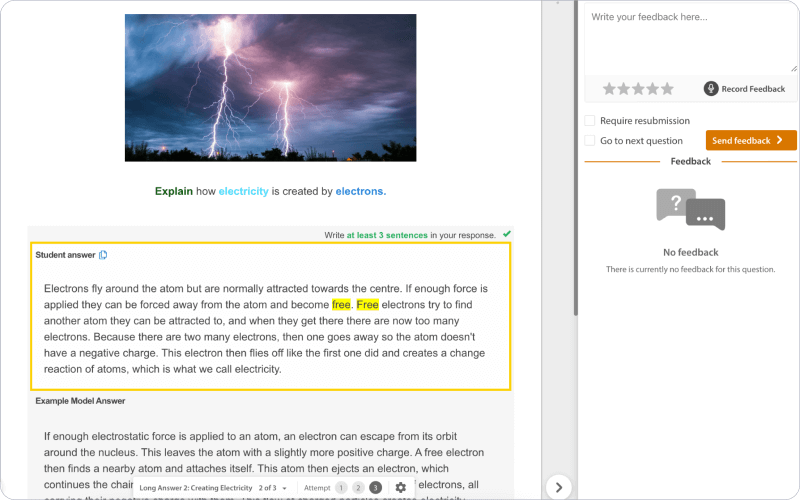Click the right chevron button at bottom

[559, 487]
